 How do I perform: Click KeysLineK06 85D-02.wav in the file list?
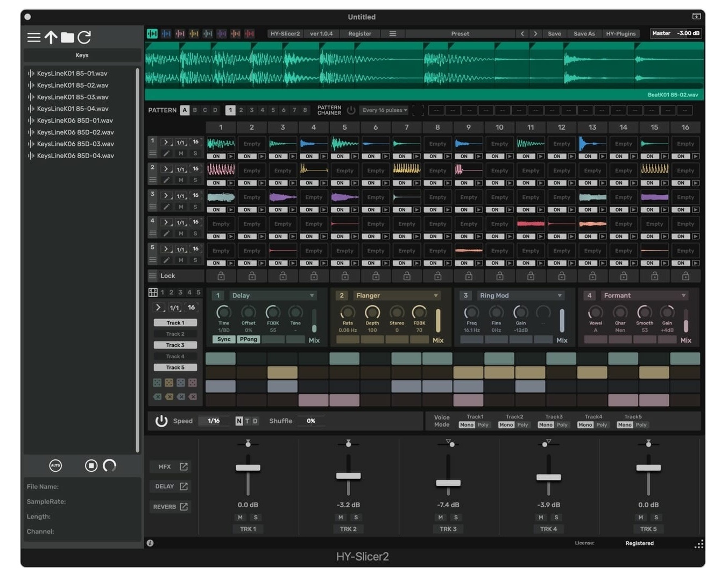point(75,132)
